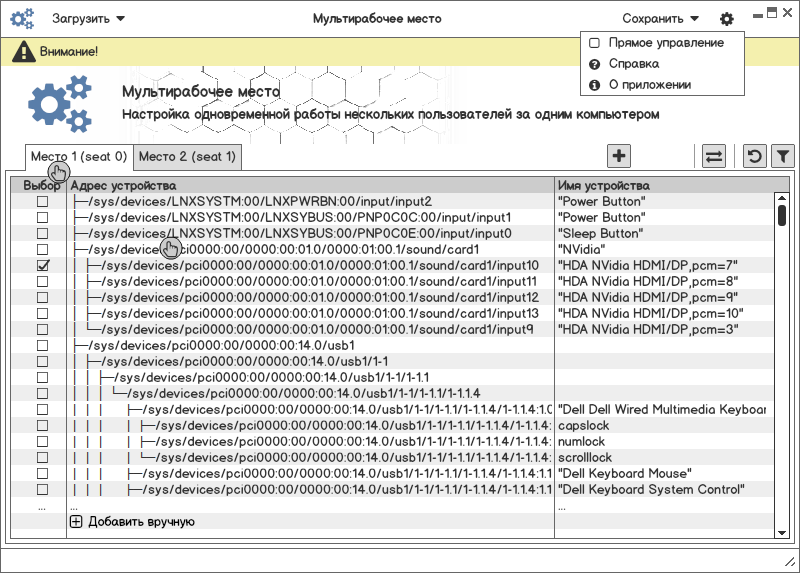The width and height of the screenshot is (800, 573).
Task: Click the scrollbar down arrow
Action: [782, 533]
